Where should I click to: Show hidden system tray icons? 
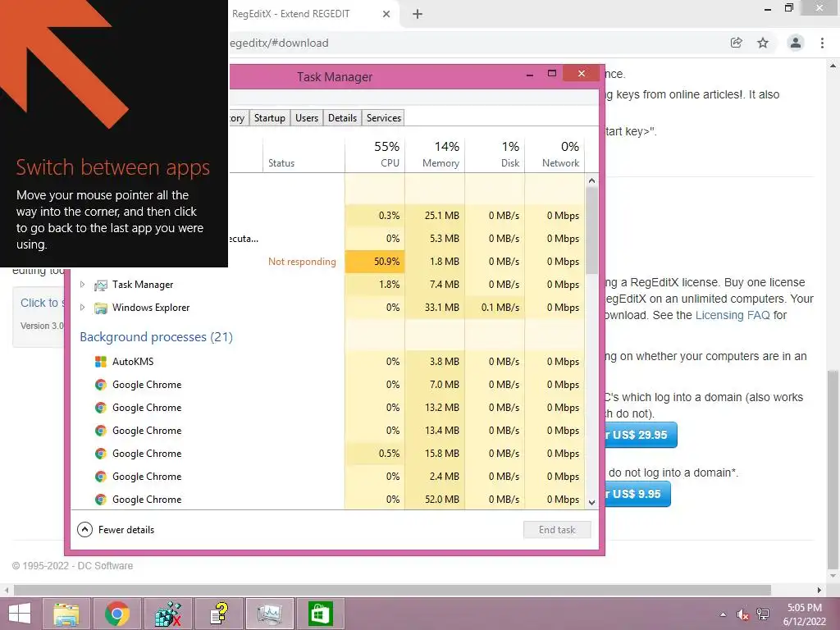(x=724, y=614)
